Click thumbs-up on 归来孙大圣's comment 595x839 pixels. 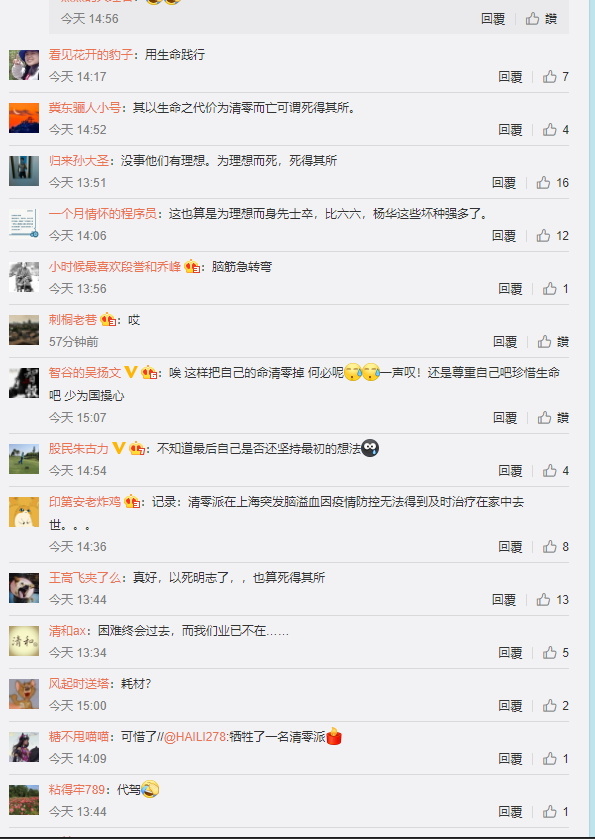[x=552, y=182]
